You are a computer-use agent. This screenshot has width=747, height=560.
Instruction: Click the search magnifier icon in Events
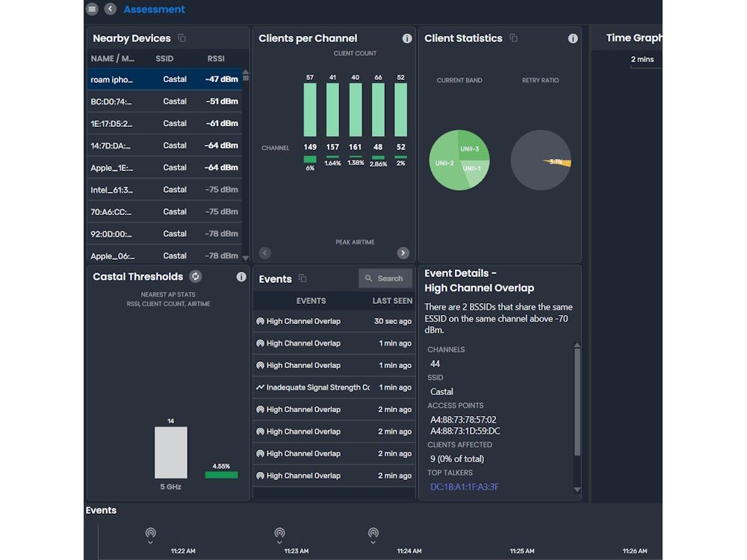pos(368,278)
